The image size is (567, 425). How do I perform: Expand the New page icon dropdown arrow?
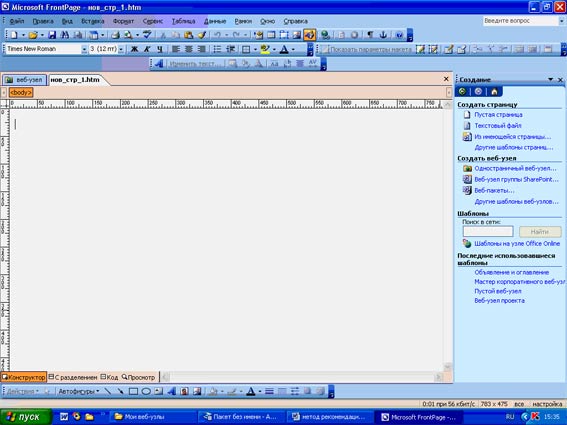[23, 35]
